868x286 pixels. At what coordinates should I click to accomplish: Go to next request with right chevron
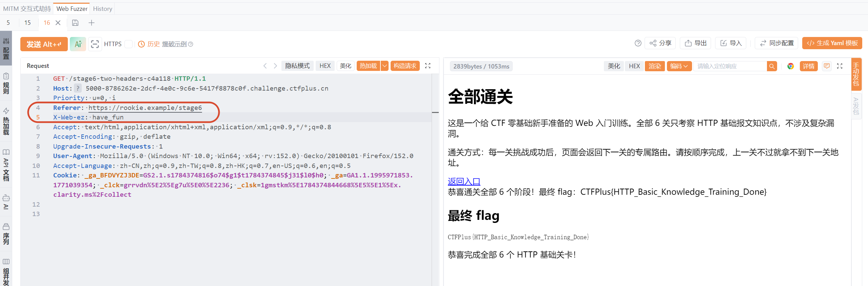click(x=275, y=66)
